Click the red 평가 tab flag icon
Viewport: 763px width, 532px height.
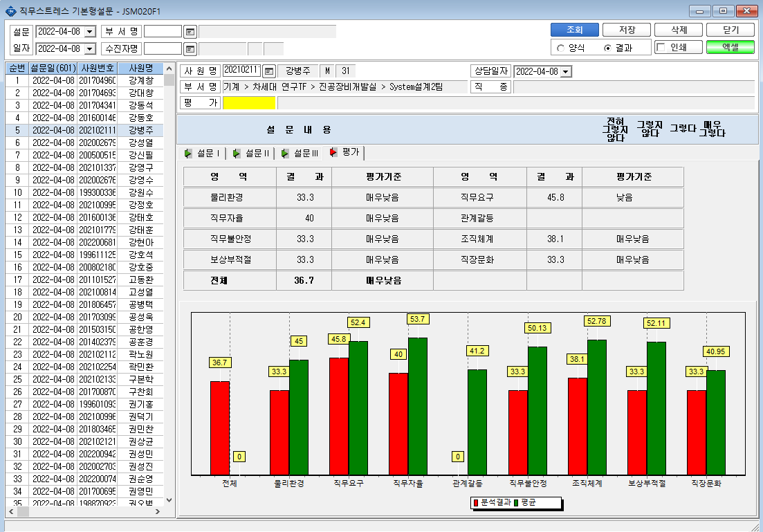(333, 152)
